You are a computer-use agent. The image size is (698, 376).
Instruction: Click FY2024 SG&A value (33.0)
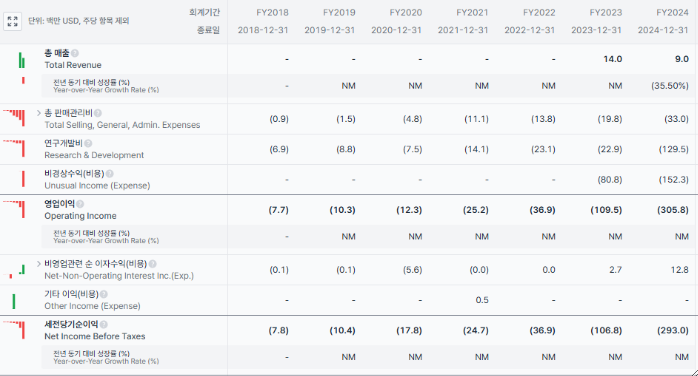click(x=676, y=119)
